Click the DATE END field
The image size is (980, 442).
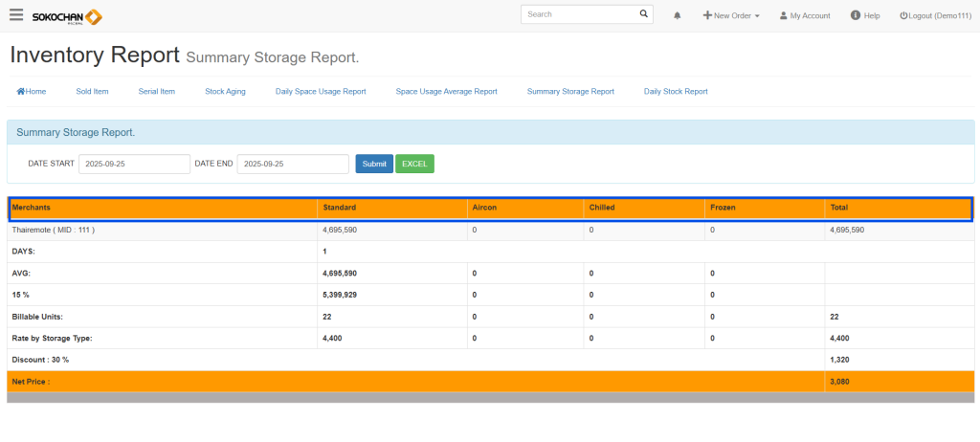(x=293, y=164)
